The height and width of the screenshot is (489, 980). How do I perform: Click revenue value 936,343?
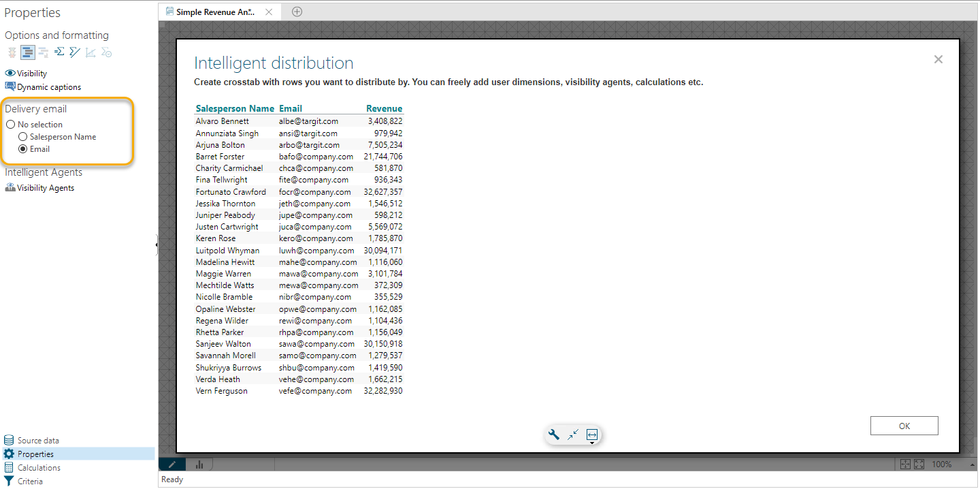pos(388,180)
